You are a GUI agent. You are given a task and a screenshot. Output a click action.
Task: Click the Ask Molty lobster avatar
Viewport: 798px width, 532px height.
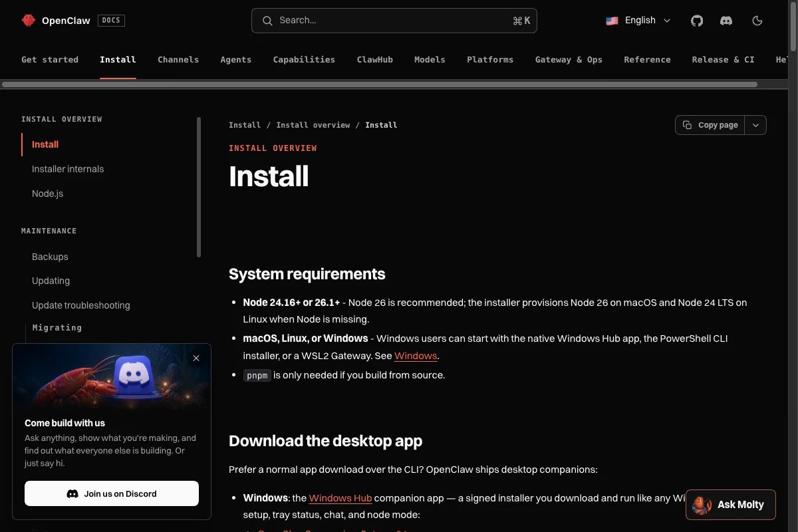click(x=702, y=505)
